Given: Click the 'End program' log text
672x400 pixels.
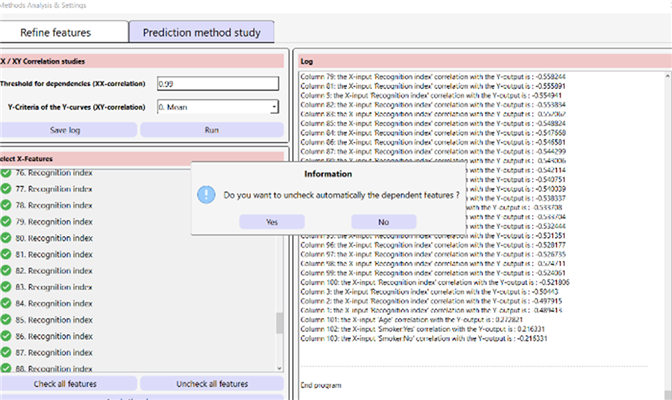Looking at the screenshot, I should coord(321,385).
